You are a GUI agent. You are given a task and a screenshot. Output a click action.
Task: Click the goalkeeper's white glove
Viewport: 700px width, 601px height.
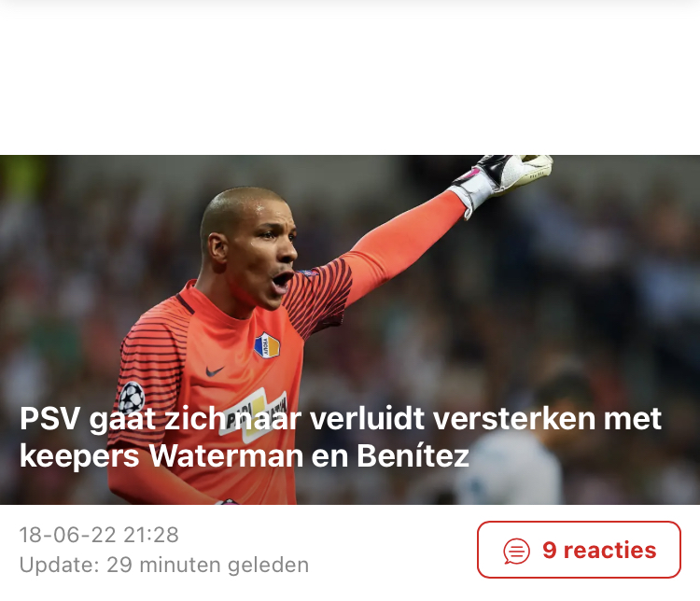pos(504,178)
